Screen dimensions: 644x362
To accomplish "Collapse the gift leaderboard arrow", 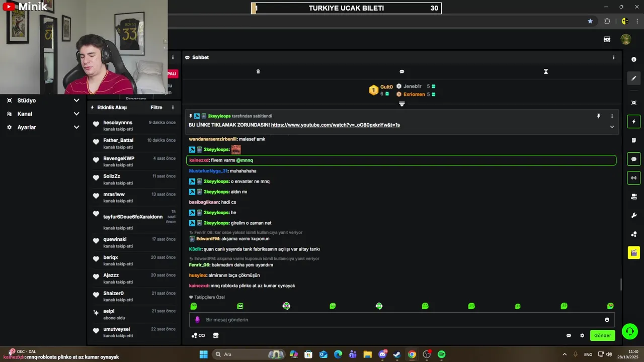I will [x=401, y=104].
